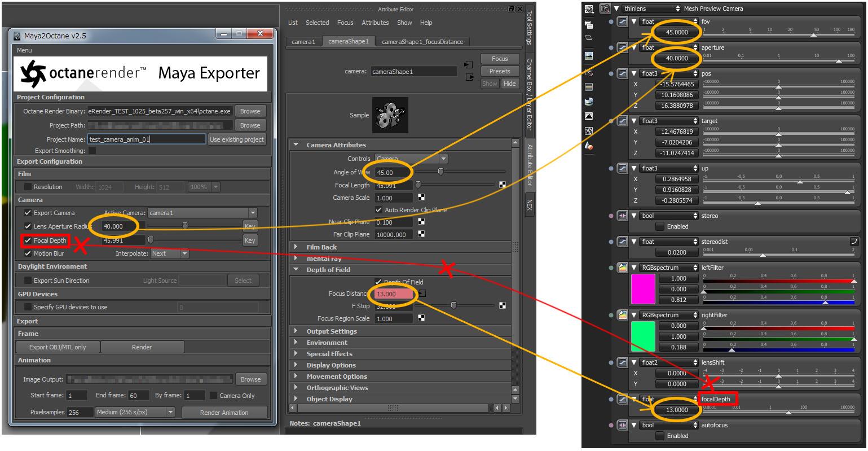Open the thinlens camera type dropdown
Screen dimensions: 868x451
pyautogui.click(x=651, y=8)
